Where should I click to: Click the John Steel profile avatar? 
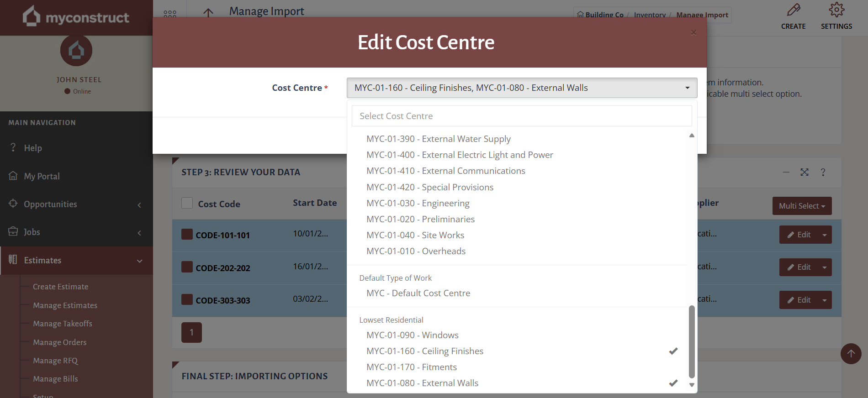pyautogui.click(x=76, y=50)
